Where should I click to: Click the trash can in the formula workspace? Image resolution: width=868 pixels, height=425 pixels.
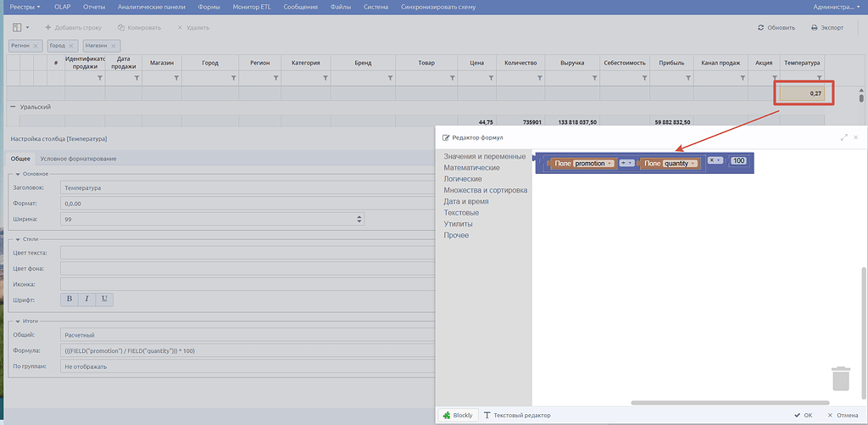point(840,378)
